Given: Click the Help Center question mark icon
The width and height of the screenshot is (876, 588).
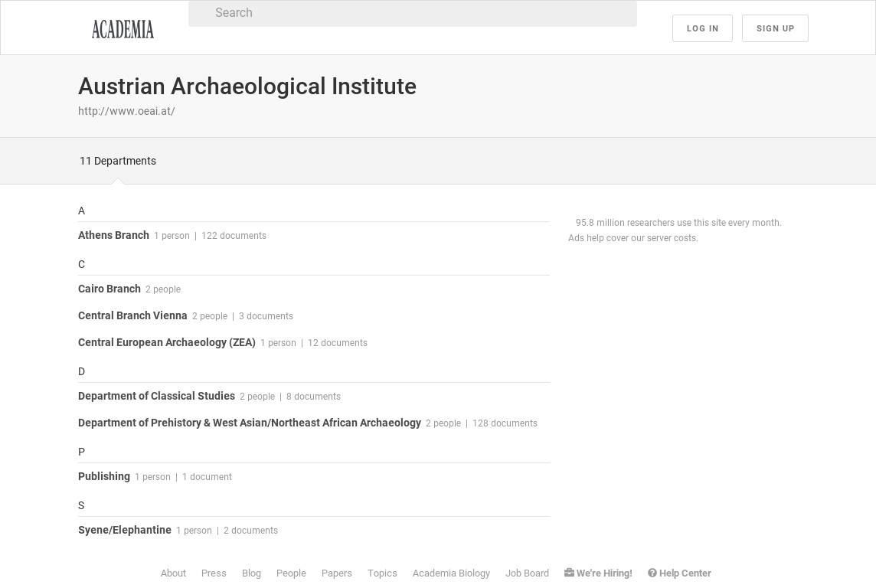Looking at the screenshot, I should point(652,573).
